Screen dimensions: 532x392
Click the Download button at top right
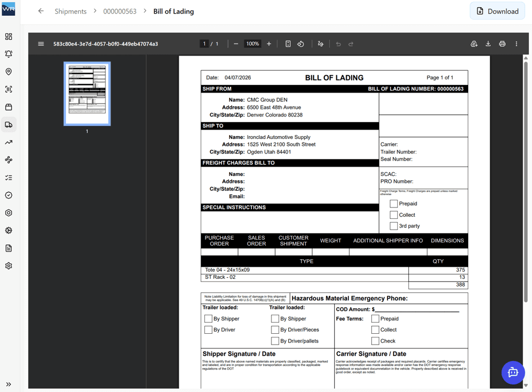(497, 11)
